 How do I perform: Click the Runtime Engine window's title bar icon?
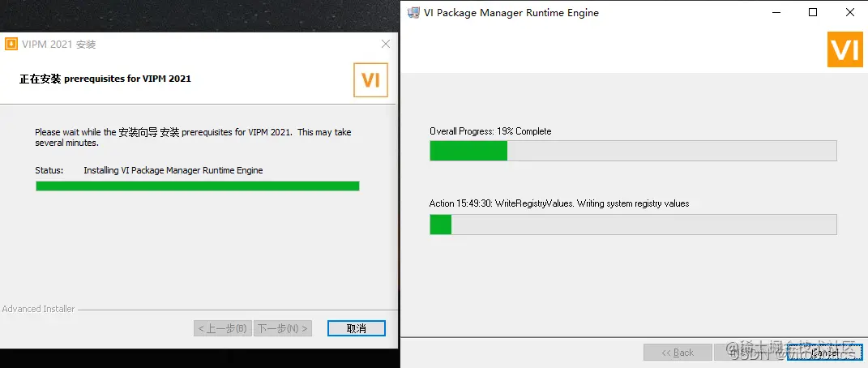(413, 12)
